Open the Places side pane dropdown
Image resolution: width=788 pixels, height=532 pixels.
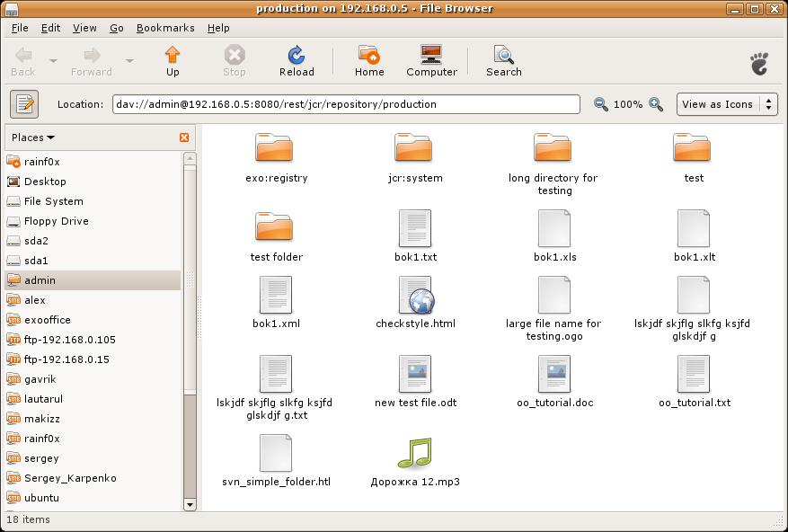click(33, 137)
